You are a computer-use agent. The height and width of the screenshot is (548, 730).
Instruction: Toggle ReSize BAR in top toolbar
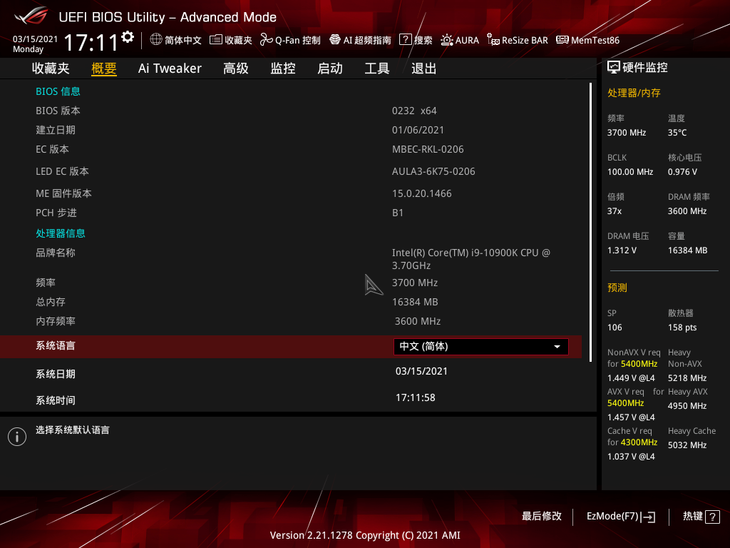point(517,40)
